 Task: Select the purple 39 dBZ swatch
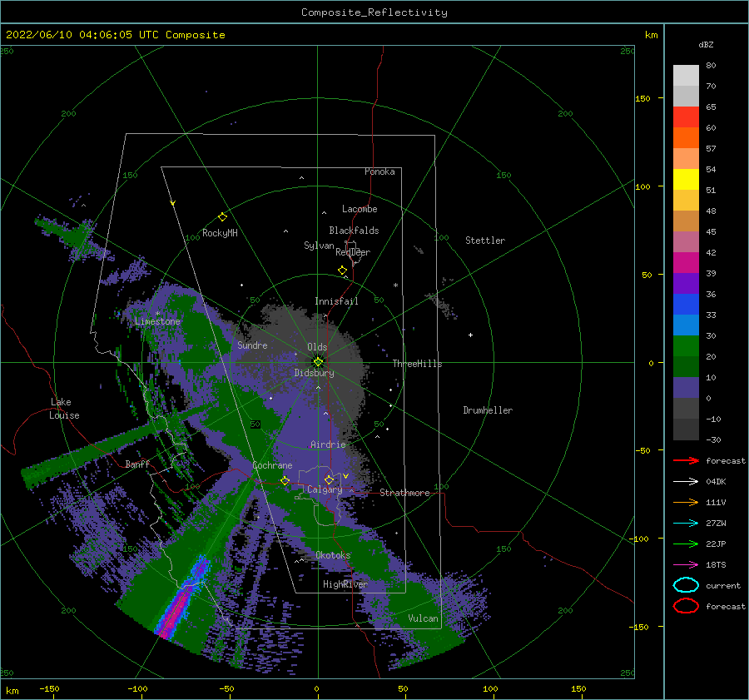tap(686, 284)
